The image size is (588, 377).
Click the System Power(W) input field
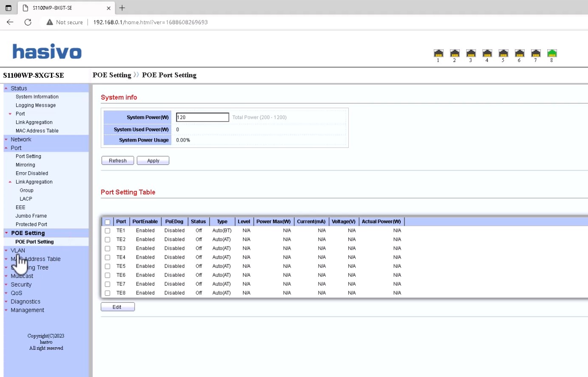pyautogui.click(x=202, y=117)
